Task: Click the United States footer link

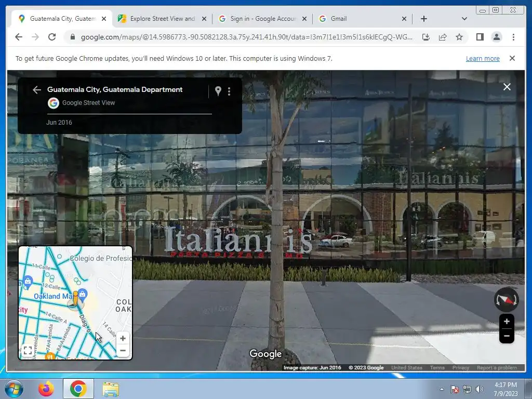Action: 407,368
